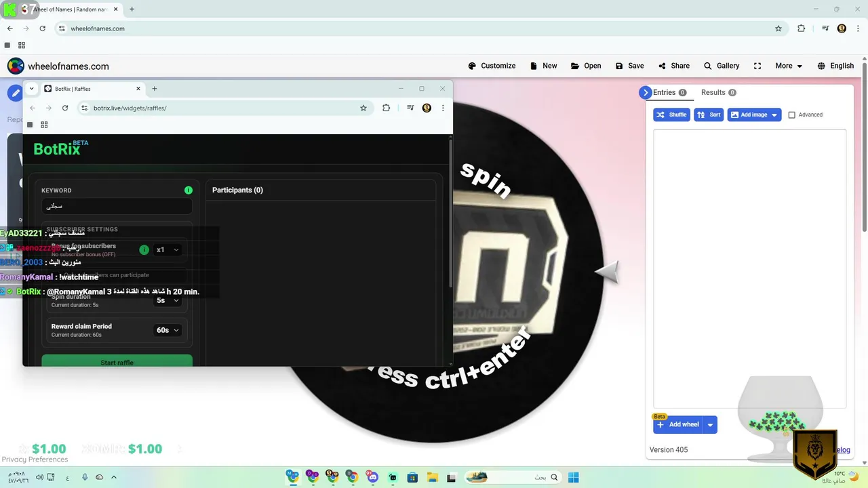
Task: Click inside the entries text box
Action: 749,268
